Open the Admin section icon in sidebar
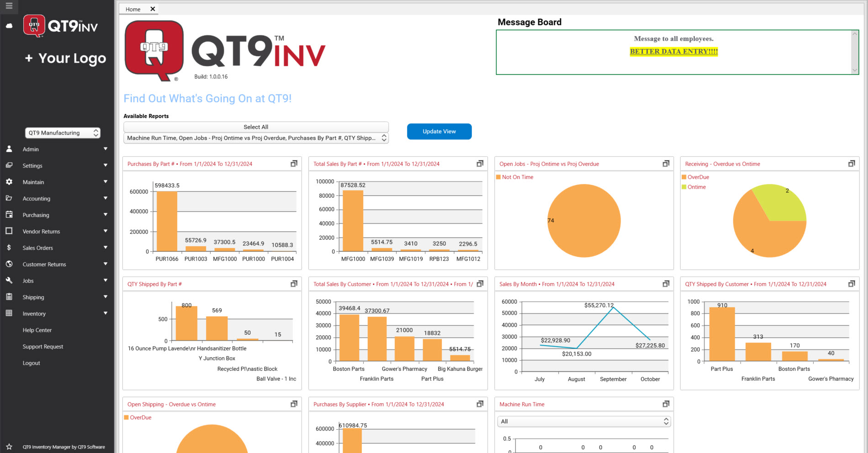This screenshot has width=868, height=453. tap(9, 149)
